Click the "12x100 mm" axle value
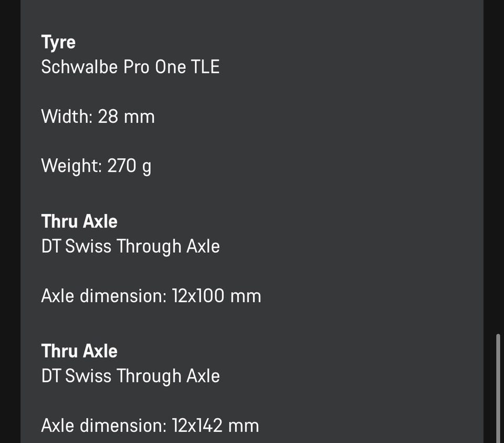 [x=216, y=296]
